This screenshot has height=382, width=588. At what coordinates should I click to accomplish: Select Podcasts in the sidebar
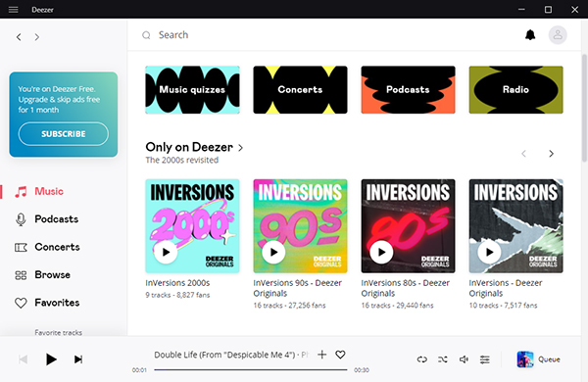(x=57, y=219)
